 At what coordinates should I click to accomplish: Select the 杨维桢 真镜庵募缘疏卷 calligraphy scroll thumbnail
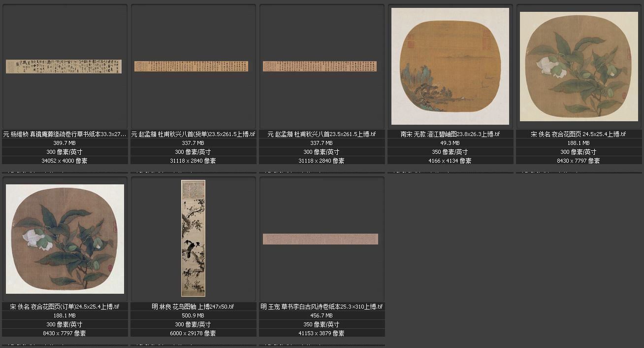pos(64,67)
